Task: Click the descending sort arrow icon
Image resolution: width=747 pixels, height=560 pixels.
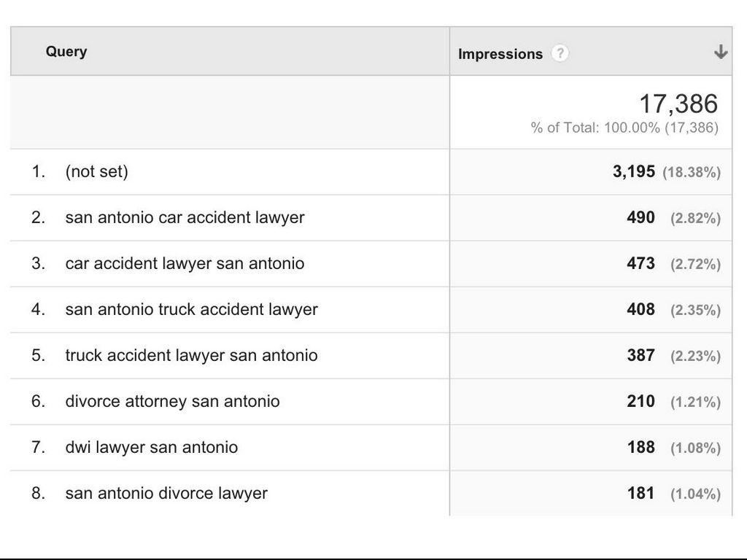Action: [x=721, y=52]
